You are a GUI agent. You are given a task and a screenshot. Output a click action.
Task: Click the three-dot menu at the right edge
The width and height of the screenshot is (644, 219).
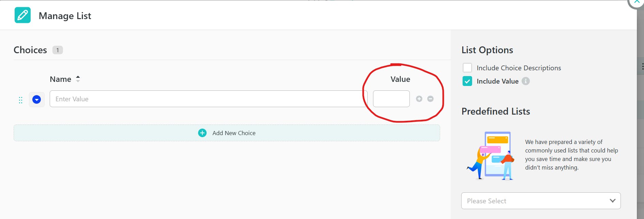[642, 66]
